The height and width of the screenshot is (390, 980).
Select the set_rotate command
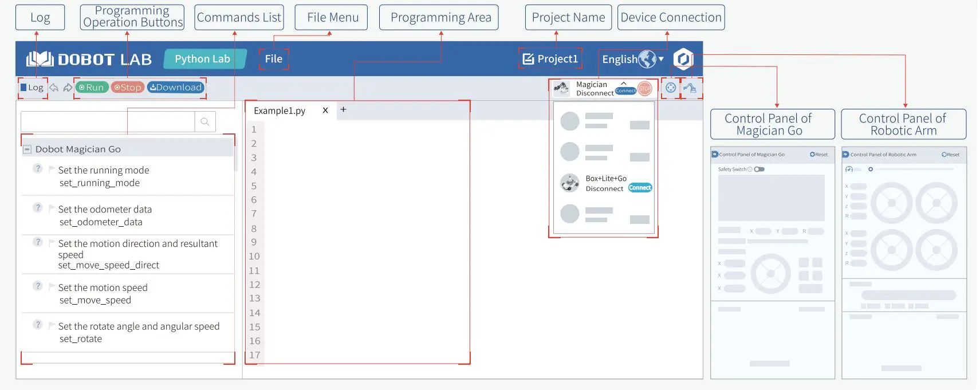pos(81,339)
